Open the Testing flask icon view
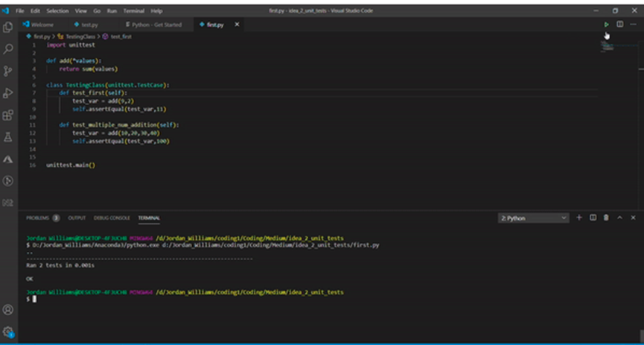This screenshot has height=345, width=644. (x=8, y=137)
